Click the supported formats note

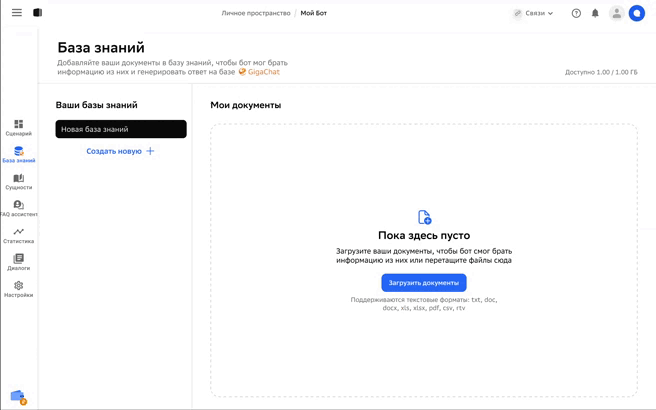coord(424,304)
